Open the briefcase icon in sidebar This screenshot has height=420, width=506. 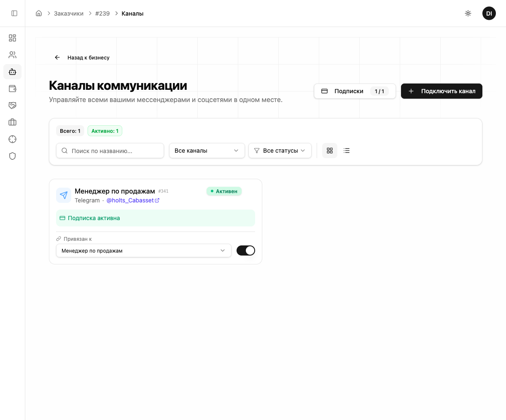click(x=13, y=122)
